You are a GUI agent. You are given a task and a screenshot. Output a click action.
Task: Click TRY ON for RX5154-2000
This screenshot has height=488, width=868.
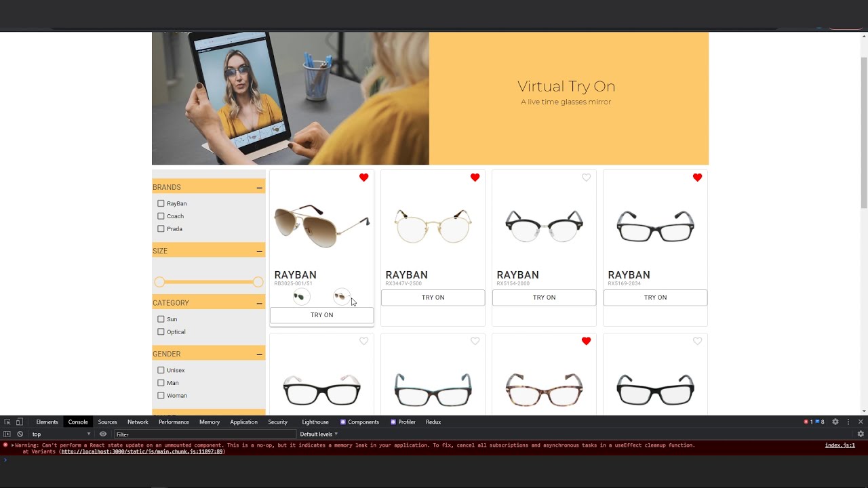click(x=544, y=298)
